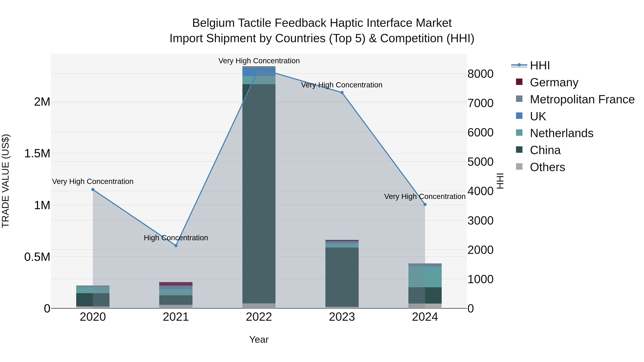Screen dimensions: 644x362
Task: Click the China segment of the 2020 bar
Action: (x=93, y=300)
